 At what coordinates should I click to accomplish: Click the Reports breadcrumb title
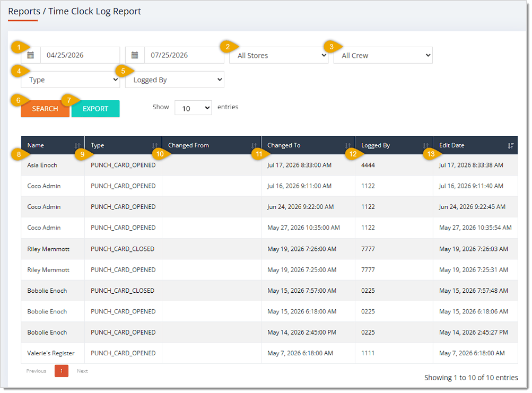(x=24, y=11)
